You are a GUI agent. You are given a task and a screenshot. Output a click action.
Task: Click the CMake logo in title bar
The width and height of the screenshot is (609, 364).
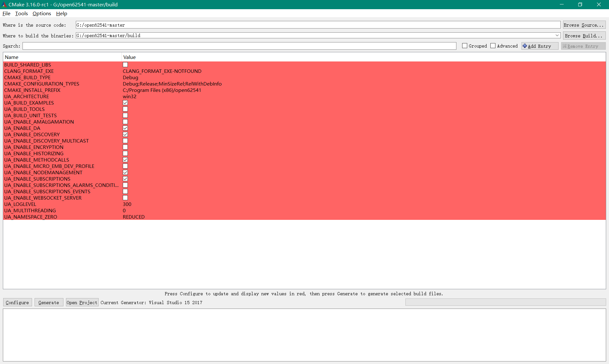coord(4,4)
